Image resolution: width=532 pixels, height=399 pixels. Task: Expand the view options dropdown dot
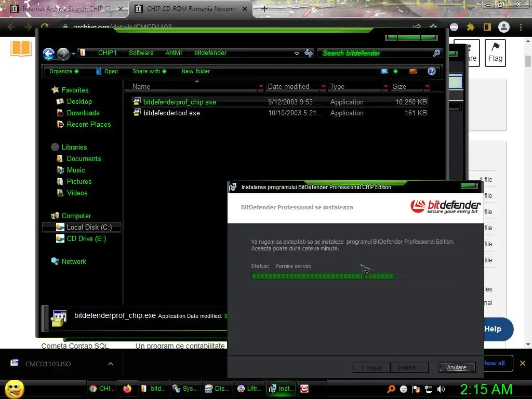coord(395,71)
